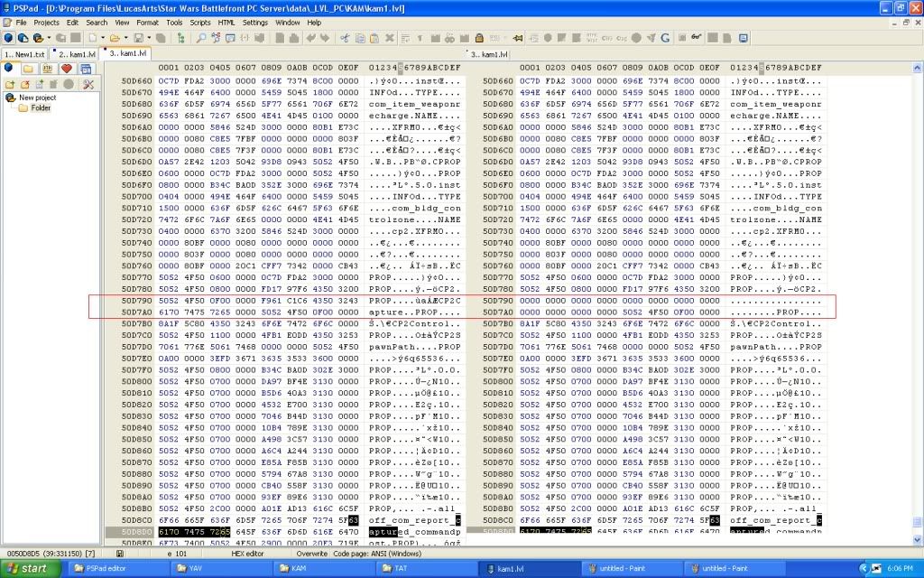Click the Delete X toolbar icon
924x578 pixels.
(390, 38)
